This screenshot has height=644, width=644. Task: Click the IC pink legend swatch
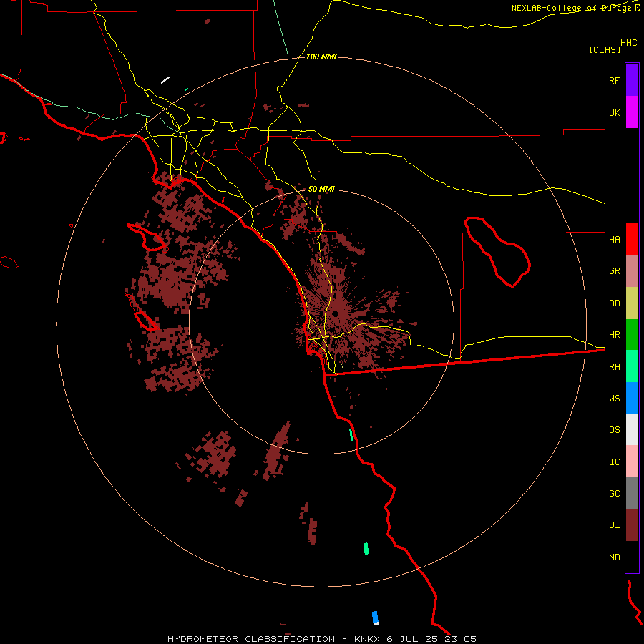pyautogui.click(x=632, y=462)
